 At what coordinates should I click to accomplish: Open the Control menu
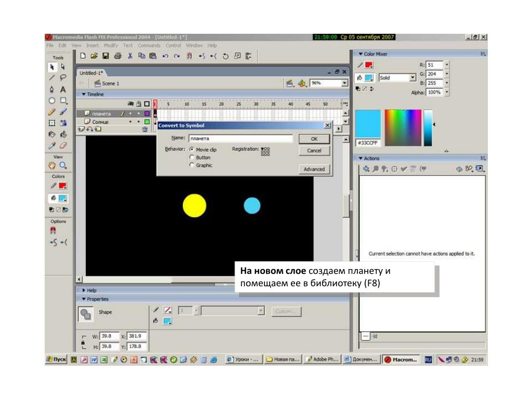173,45
